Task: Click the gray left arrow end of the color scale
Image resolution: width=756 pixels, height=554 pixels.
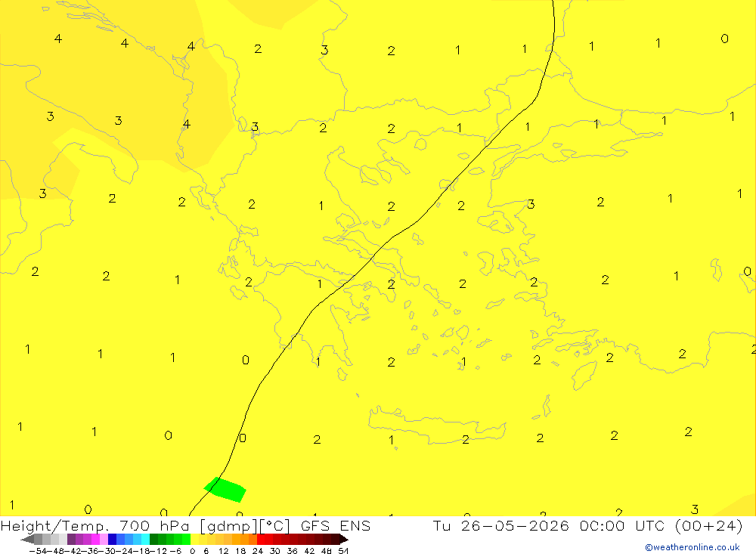Action: click(27, 539)
